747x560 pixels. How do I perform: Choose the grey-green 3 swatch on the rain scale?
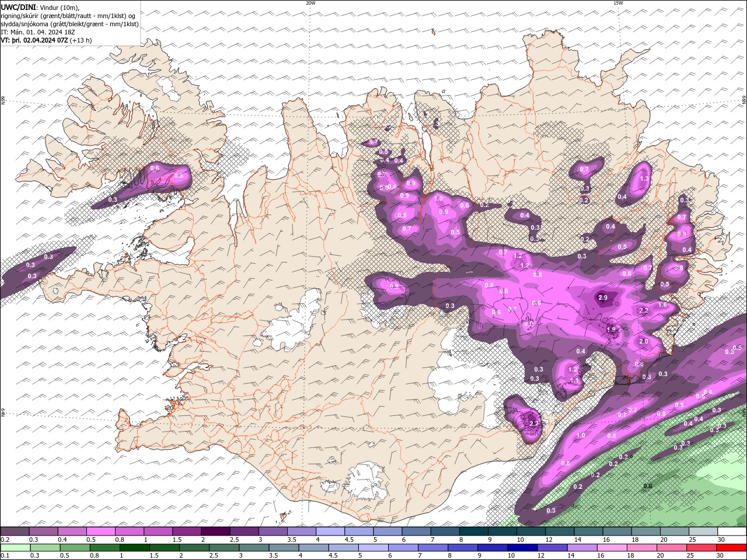click(x=254, y=547)
